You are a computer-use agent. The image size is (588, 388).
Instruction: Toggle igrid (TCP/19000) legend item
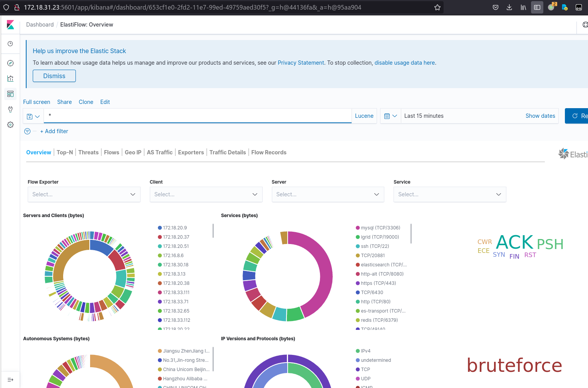click(x=377, y=237)
